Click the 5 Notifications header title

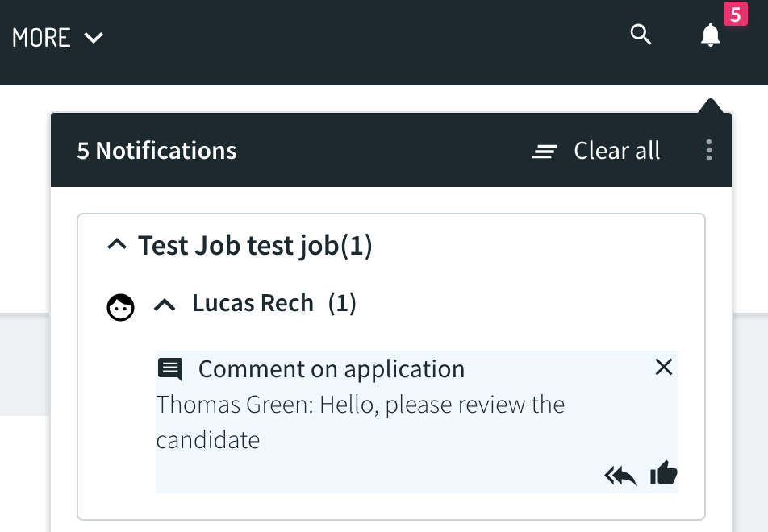(x=157, y=150)
